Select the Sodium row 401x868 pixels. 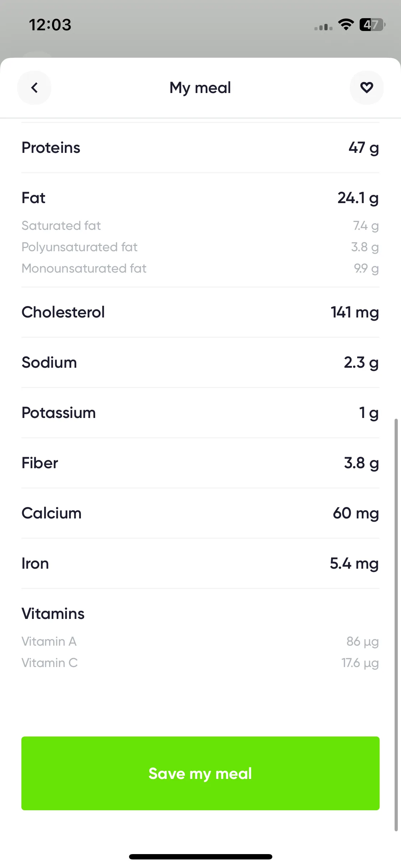click(200, 362)
